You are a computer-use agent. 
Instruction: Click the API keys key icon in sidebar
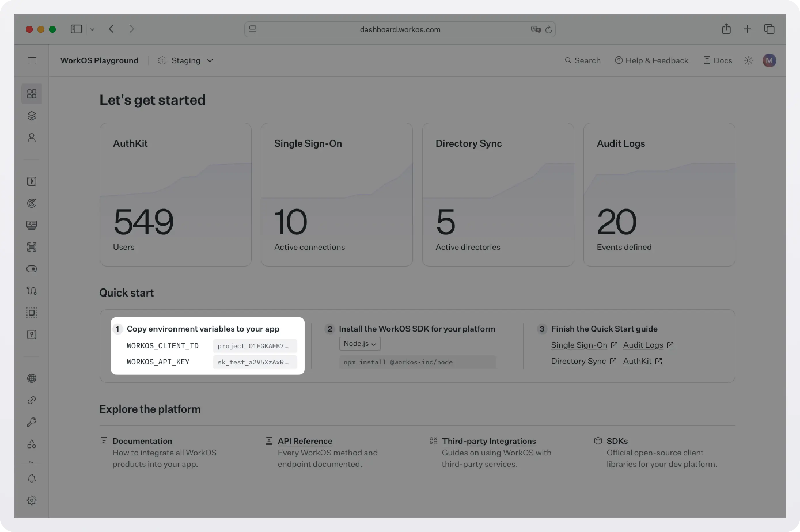point(32,422)
